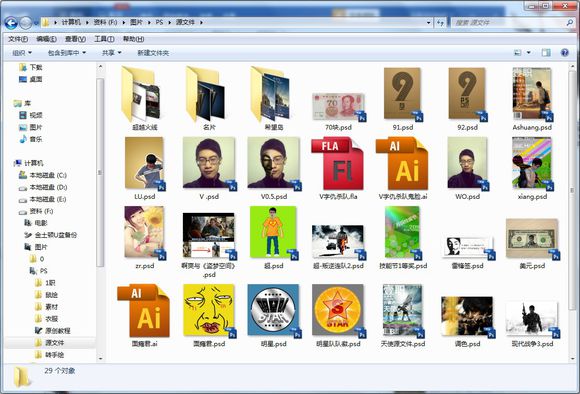Open the view options dropdown arrow

pyautogui.click(x=529, y=53)
